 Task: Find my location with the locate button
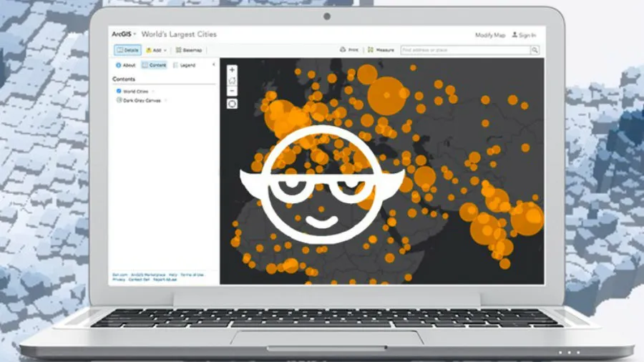(232, 104)
